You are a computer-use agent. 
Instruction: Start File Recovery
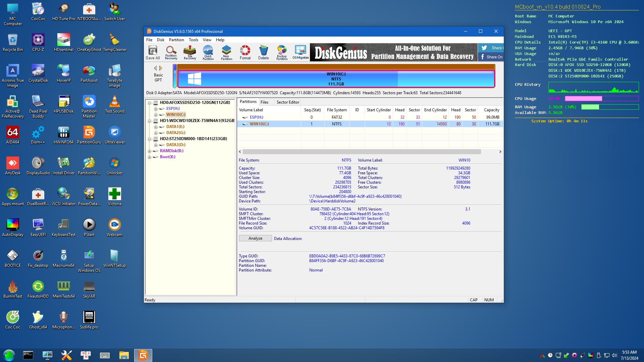pos(190,52)
